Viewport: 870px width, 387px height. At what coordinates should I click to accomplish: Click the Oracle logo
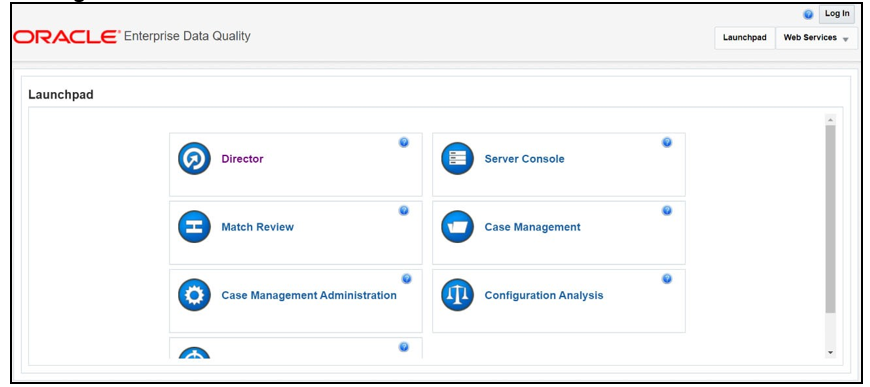click(x=67, y=37)
